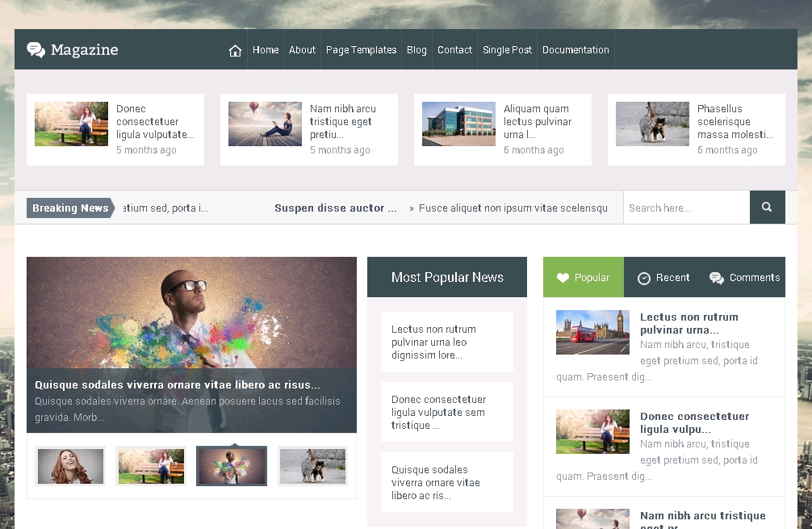Click the home icon in navigation bar
This screenshot has width=812, height=529.
tap(235, 50)
